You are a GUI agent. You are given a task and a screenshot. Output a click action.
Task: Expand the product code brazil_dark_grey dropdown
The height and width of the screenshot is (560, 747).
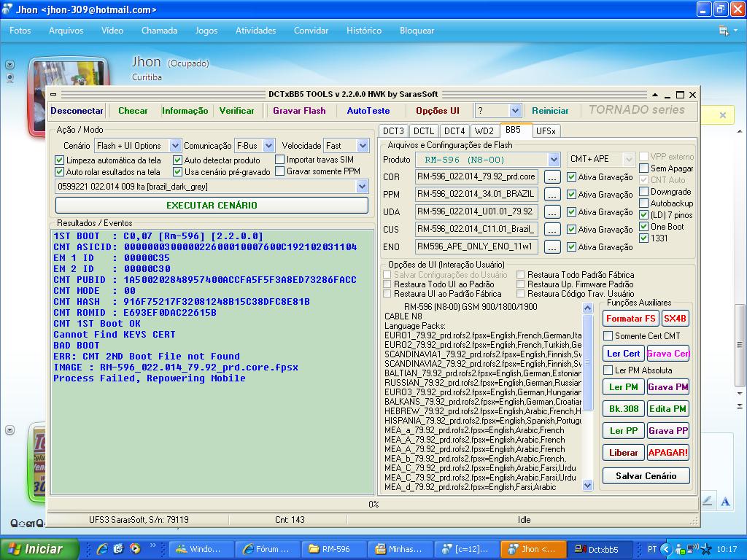pyautogui.click(x=362, y=187)
